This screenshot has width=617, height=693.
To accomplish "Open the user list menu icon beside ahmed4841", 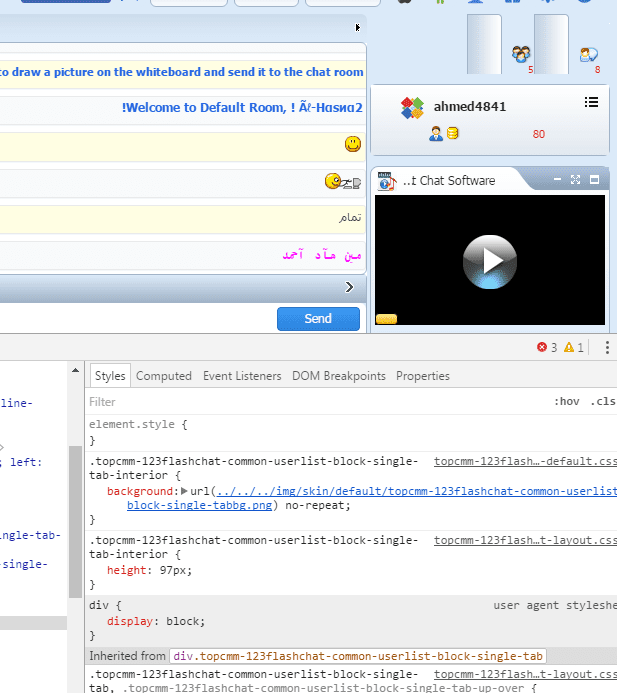I will point(591,102).
